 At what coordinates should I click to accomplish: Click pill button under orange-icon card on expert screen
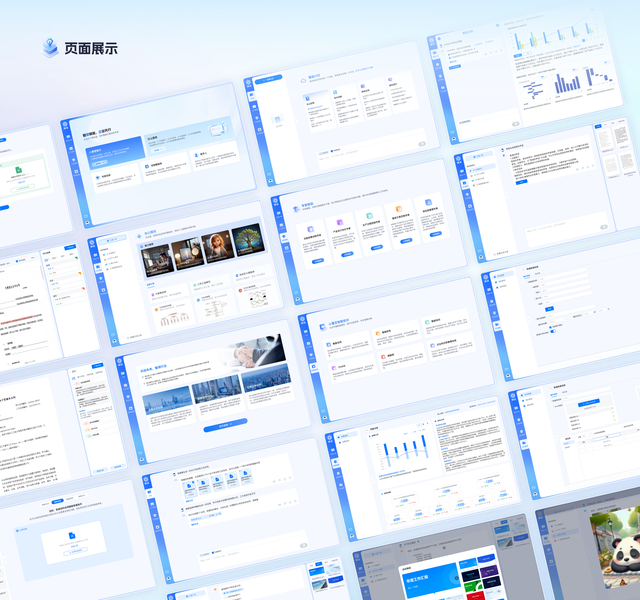[x=406, y=241]
